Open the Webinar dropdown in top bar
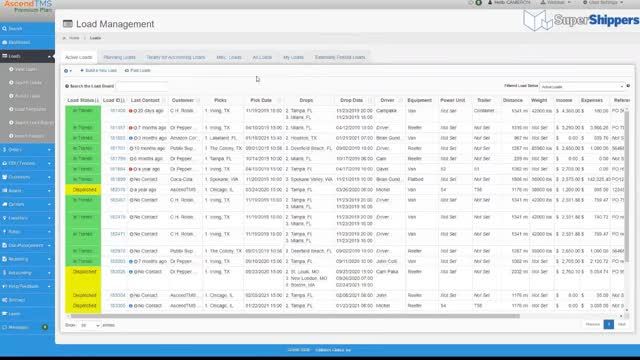Viewport: 640px width, 360px height. 556,2
